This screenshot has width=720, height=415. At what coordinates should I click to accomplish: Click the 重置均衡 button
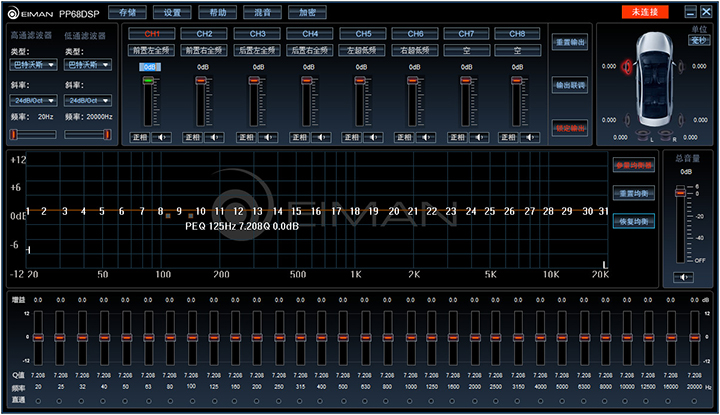click(634, 193)
